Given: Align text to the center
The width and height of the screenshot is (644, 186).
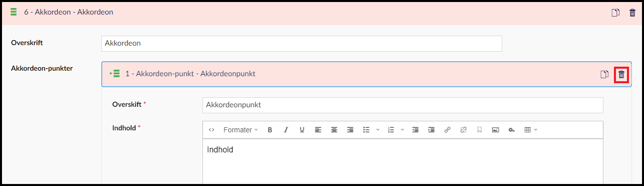Looking at the screenshot, I should [x=334, y=130].
